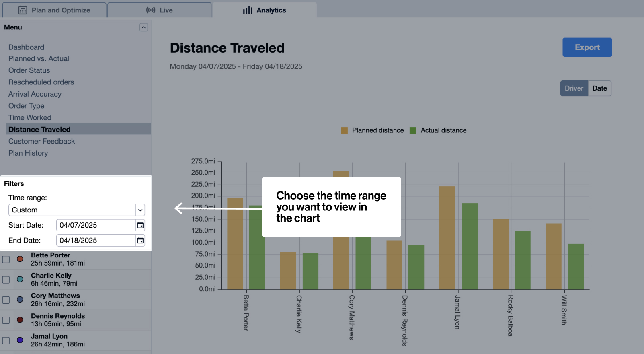Open the Start Date calendar picker
This screenshot has height=354, width=644.
coord(140,225)
